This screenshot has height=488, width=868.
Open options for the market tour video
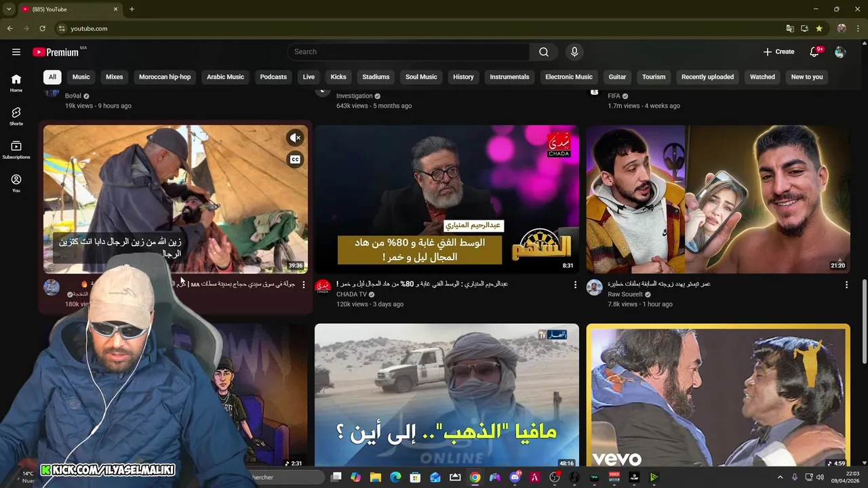(303, 285)
